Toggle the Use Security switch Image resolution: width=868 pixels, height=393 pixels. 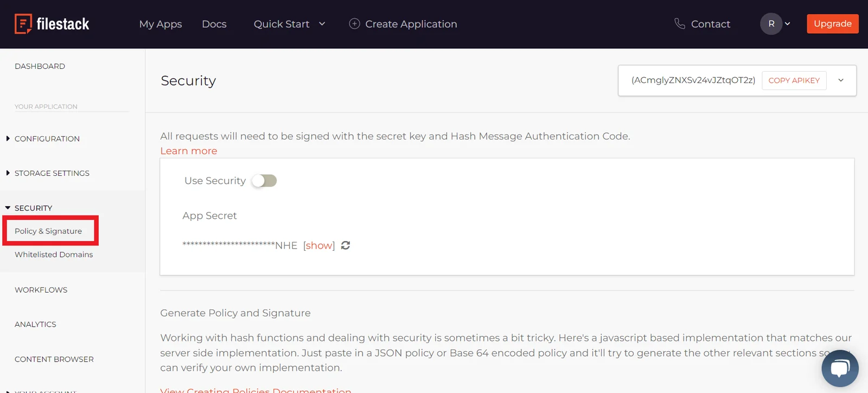[x=264, y=181]
